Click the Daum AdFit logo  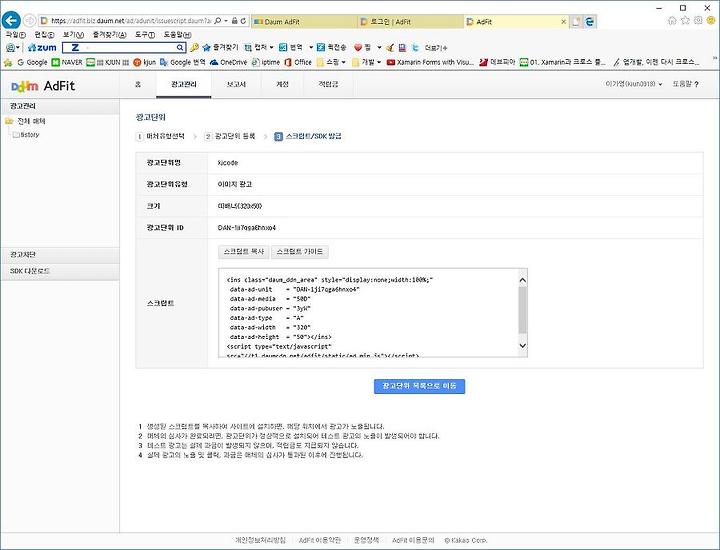click(43, 86)
